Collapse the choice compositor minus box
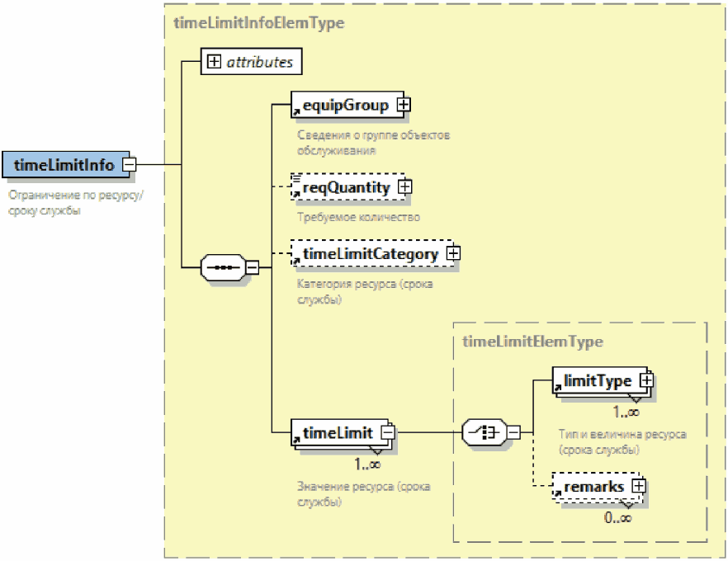Screen dimensions: 728x561 coord(513,431)
